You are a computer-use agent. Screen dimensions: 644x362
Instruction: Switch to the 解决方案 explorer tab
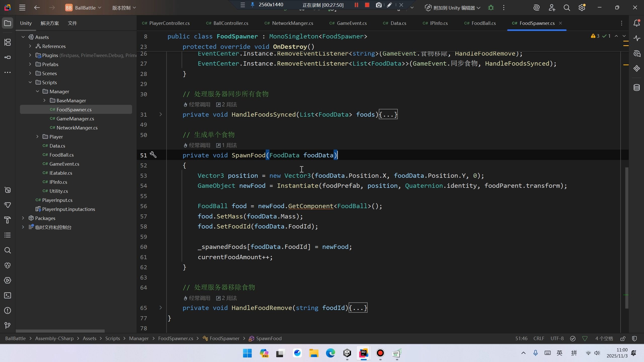pos(50,23)
